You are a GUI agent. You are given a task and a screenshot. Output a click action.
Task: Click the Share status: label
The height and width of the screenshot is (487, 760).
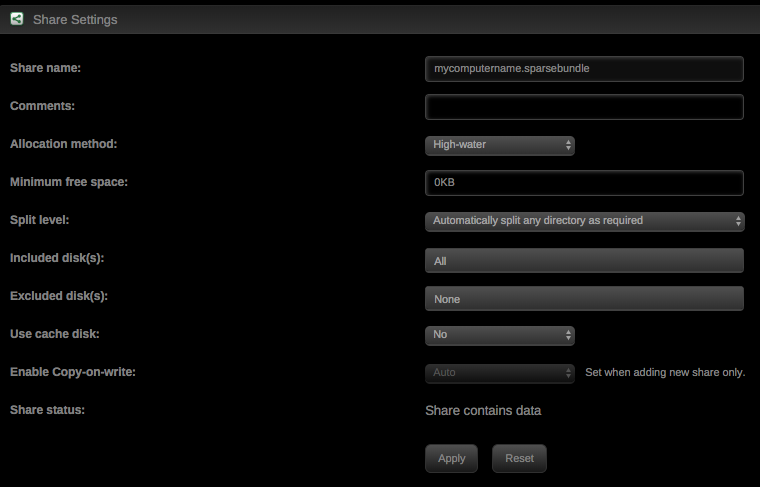tap(48, 410)
